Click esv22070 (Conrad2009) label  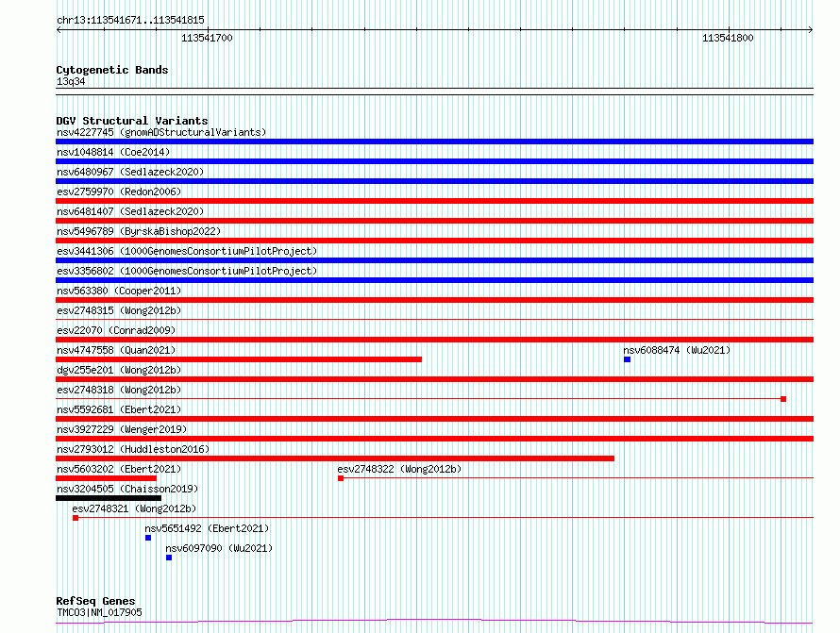(116, 330)
